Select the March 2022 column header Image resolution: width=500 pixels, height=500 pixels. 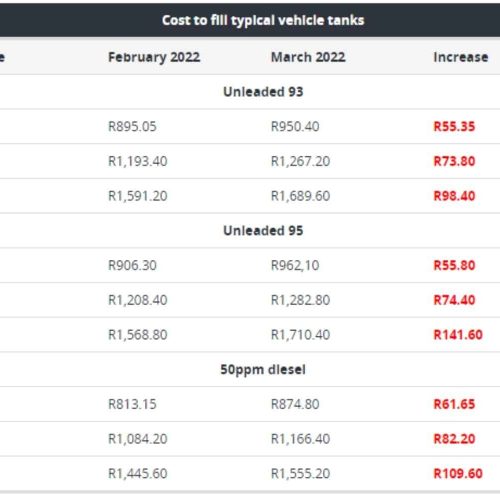point(308,57)
